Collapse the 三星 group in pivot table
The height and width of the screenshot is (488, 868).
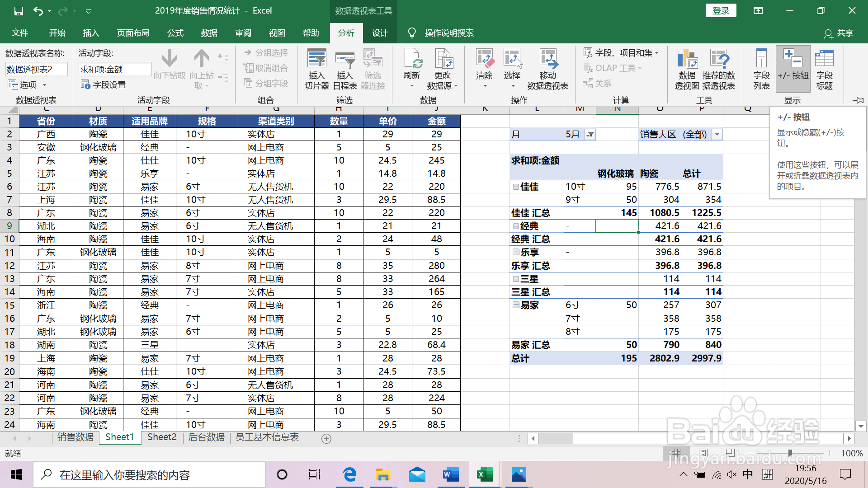pos(516,279)
